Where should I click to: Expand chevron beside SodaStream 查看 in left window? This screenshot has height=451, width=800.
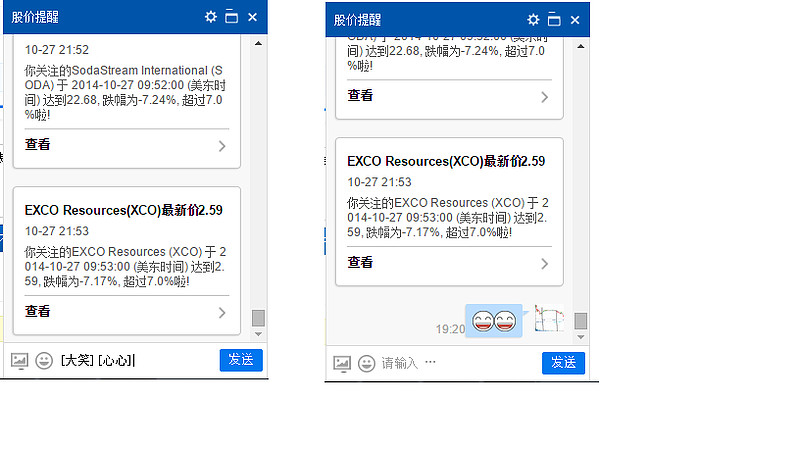(222, 146)
